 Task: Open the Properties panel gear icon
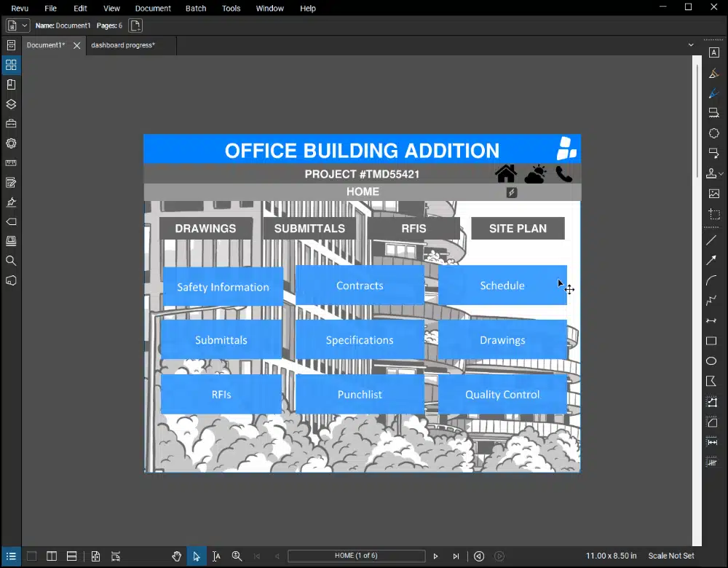(11, 143)
